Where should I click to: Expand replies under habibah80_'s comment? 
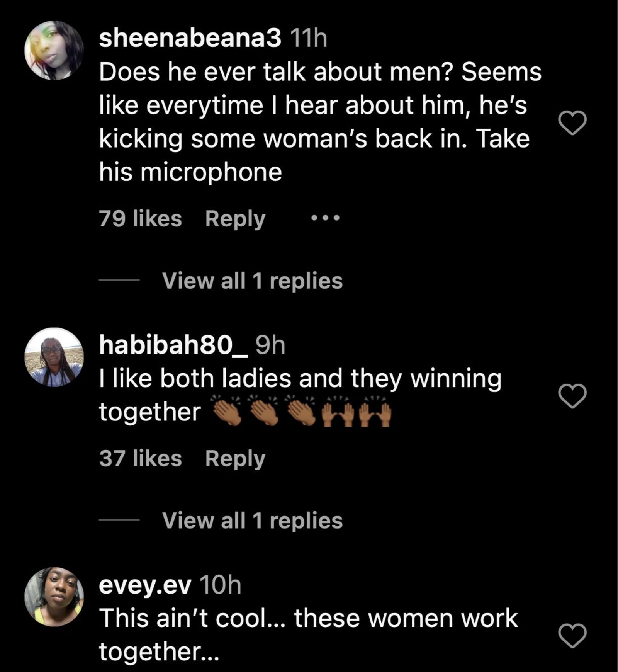tap(252, 521)
